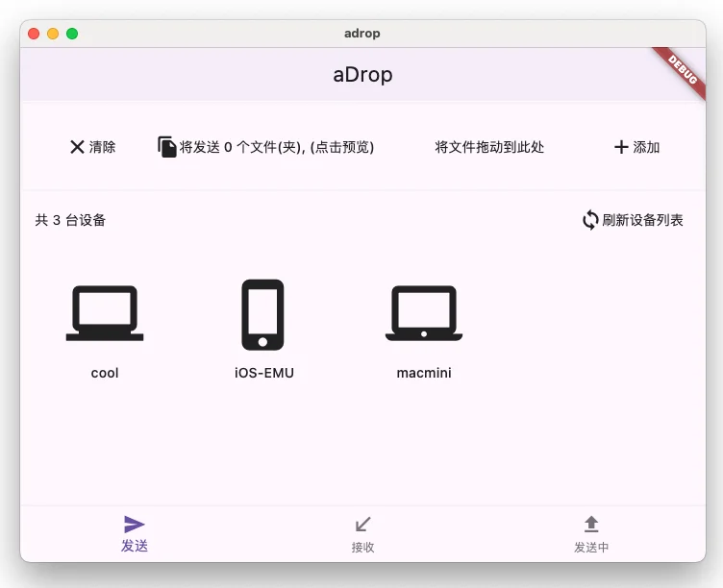This screenshot has width=723, height=588.
Task: Switch to the 接收 tab label
Action: (362, 547)
